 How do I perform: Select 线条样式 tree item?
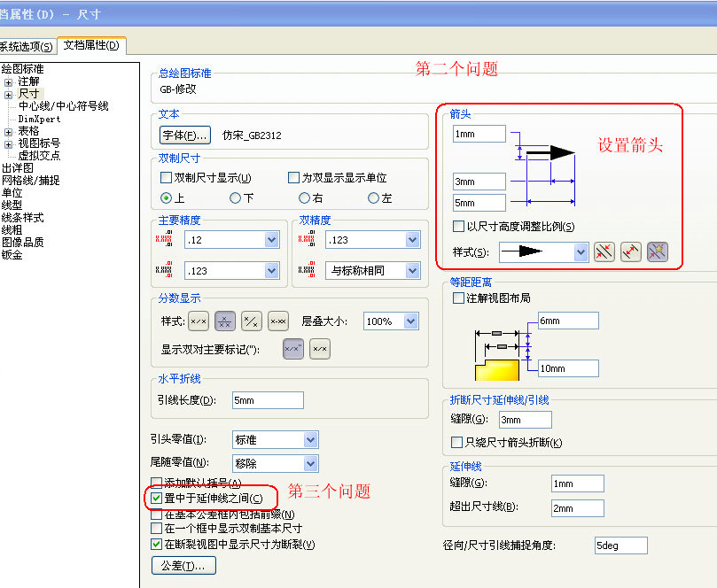pyautogui.click(x=23, y=217)
